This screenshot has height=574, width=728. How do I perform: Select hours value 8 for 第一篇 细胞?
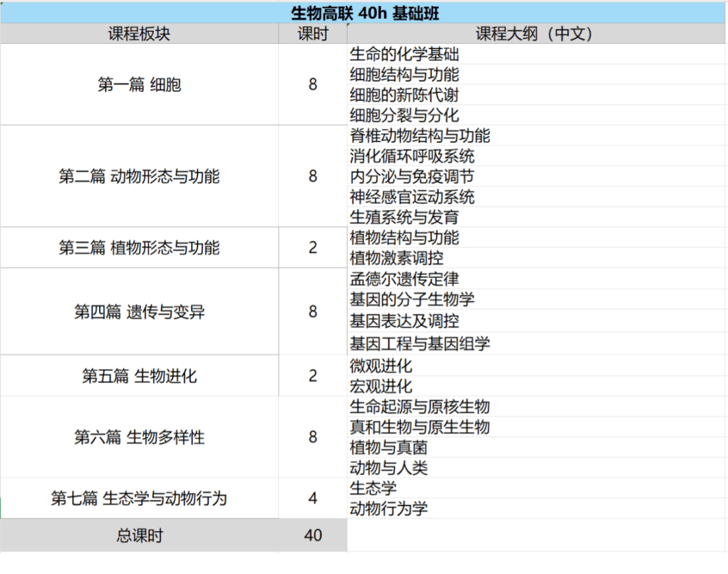tap(313, 84)
